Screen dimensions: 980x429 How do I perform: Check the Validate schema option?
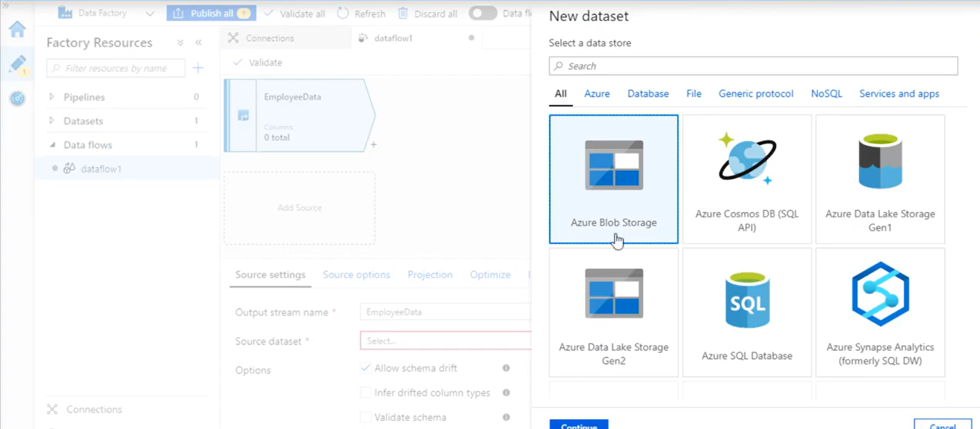click(x=366, y=417)
